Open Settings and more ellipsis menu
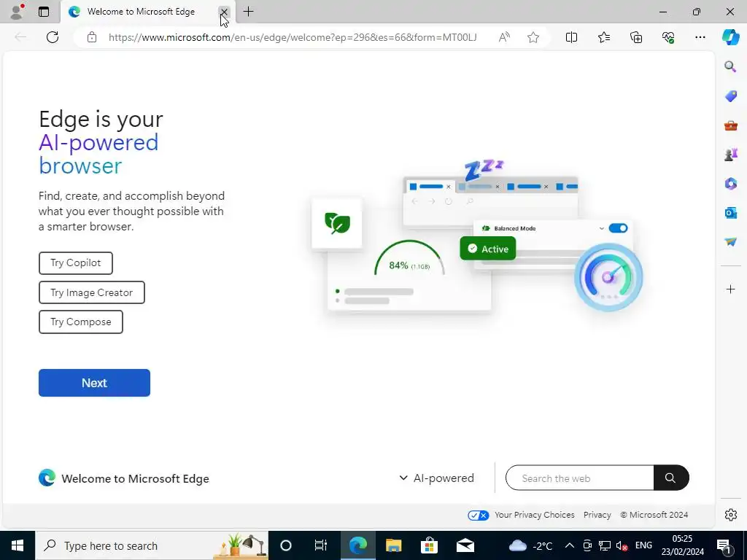The width and height of the screenshot is (747, 560). (x=700, y=37)
